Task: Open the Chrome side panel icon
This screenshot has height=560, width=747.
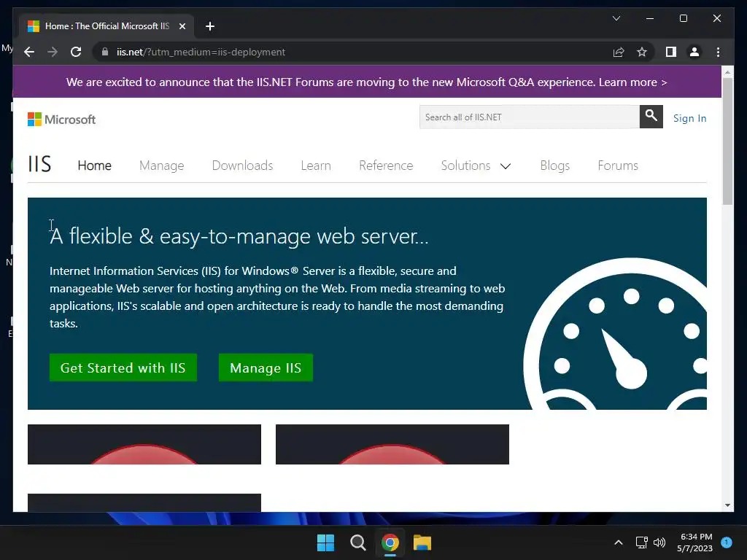Action: [x=671, y=52]
